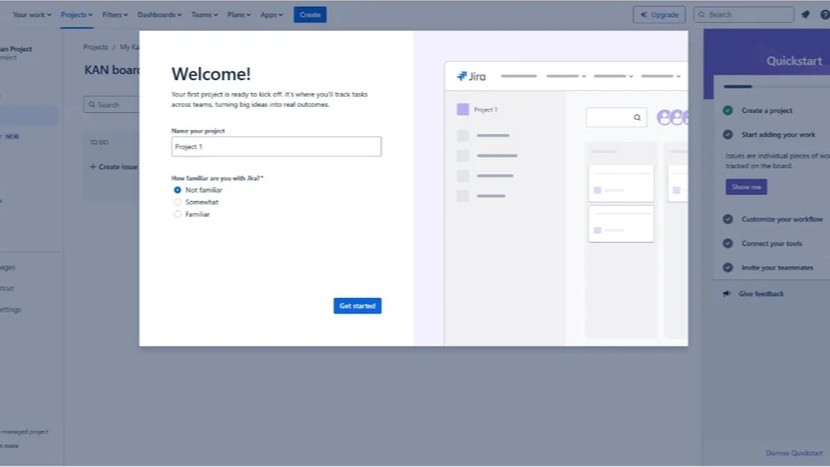The image size is (830, 467).
Task: Click the Dismiss Quickstart link
Action: [794, 453]
